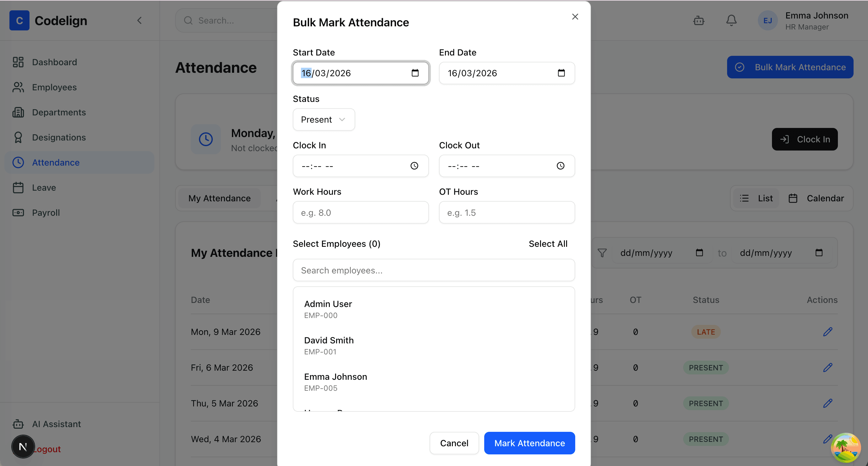
Task: Switch to the My Attendance tab
Action: coord(219,198)
